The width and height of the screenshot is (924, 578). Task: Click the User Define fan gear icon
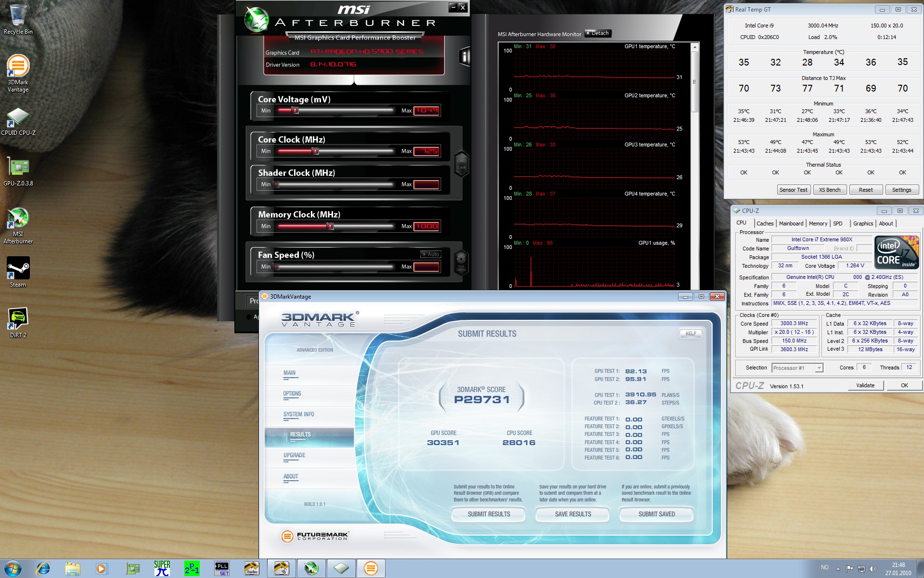point(461,262)
